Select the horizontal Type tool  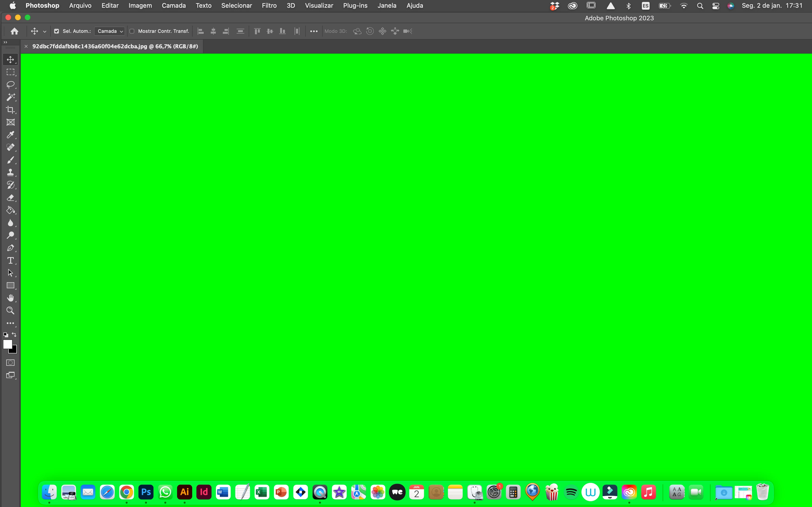point(10,261)
